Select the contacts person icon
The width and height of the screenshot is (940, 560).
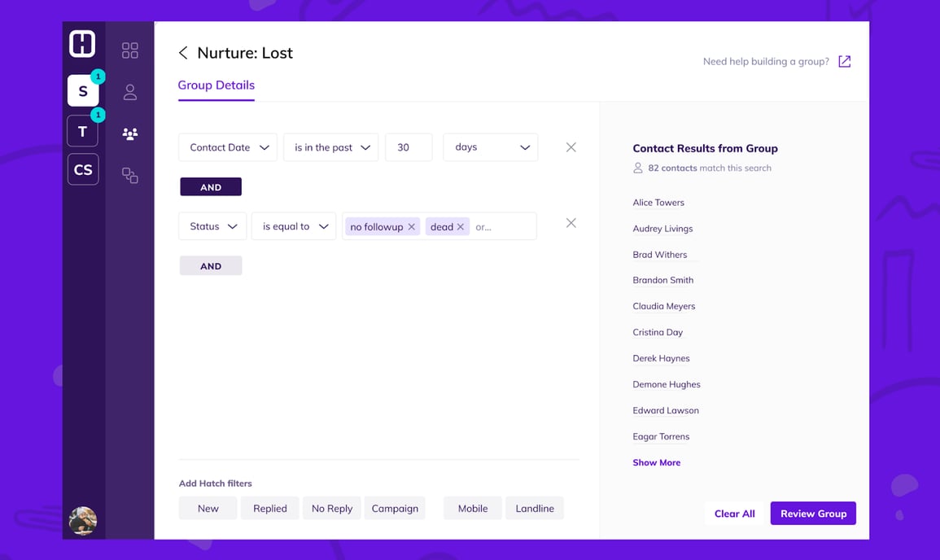[129, 92]
